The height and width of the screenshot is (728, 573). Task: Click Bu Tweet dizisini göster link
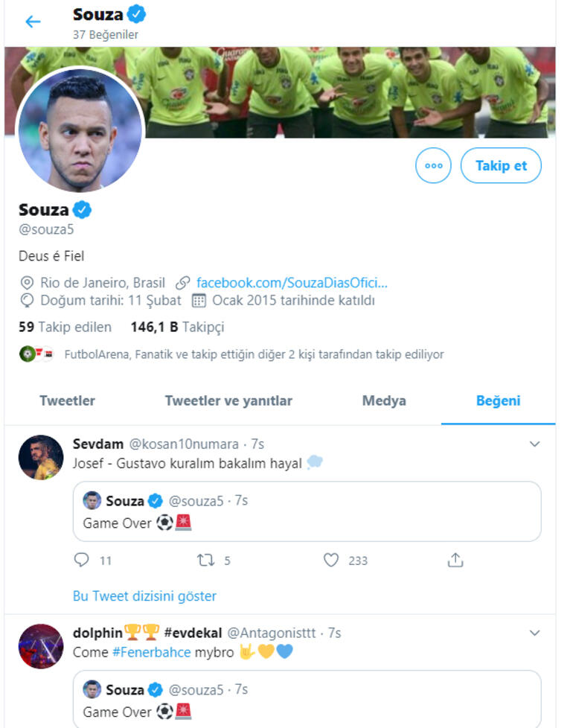[x=144, y=596]
